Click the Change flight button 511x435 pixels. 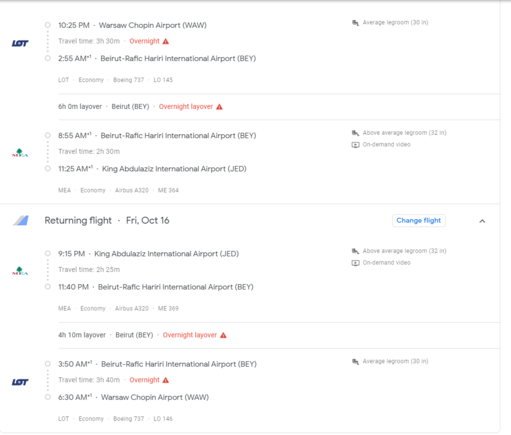tap(419, 220)
